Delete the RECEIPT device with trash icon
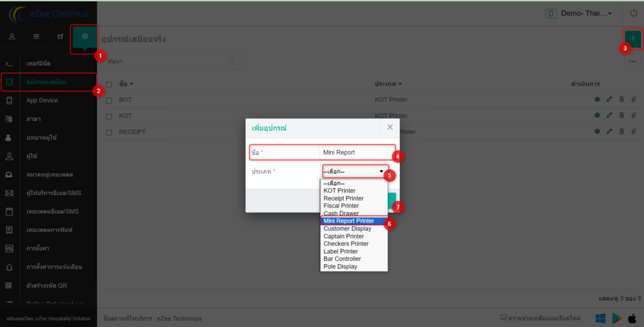Image resolution: width=644 pixels, height=327 pixels. (x=621, y=131)
